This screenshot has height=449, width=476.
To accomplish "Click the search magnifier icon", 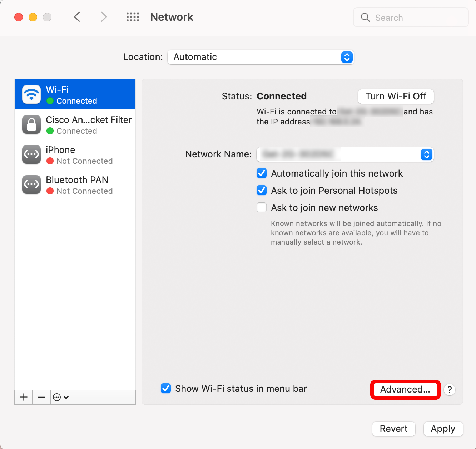I will coord(365,17).
